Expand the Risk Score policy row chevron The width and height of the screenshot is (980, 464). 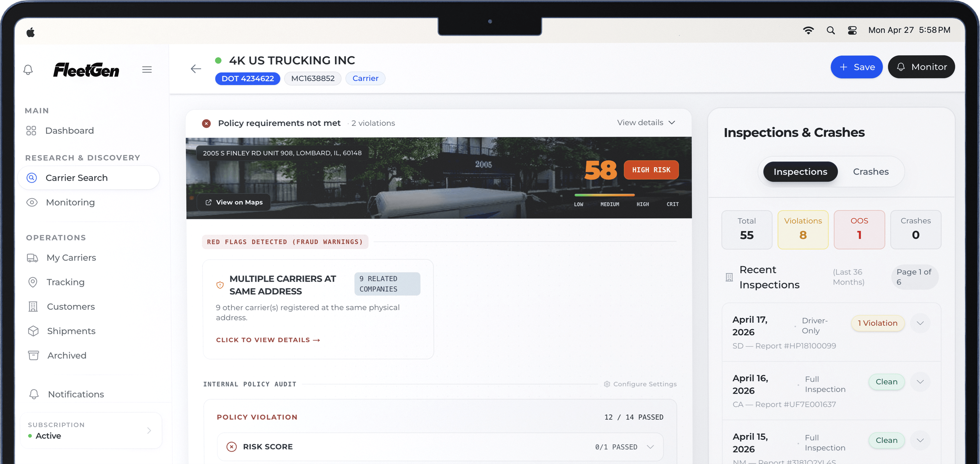tap(650, 447)
